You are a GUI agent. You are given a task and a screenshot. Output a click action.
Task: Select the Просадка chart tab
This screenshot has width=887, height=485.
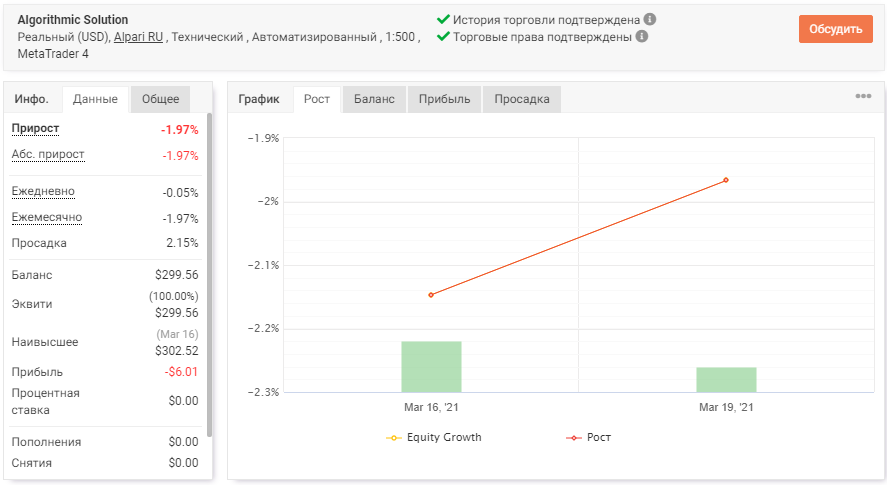click(x=522, y=99)
